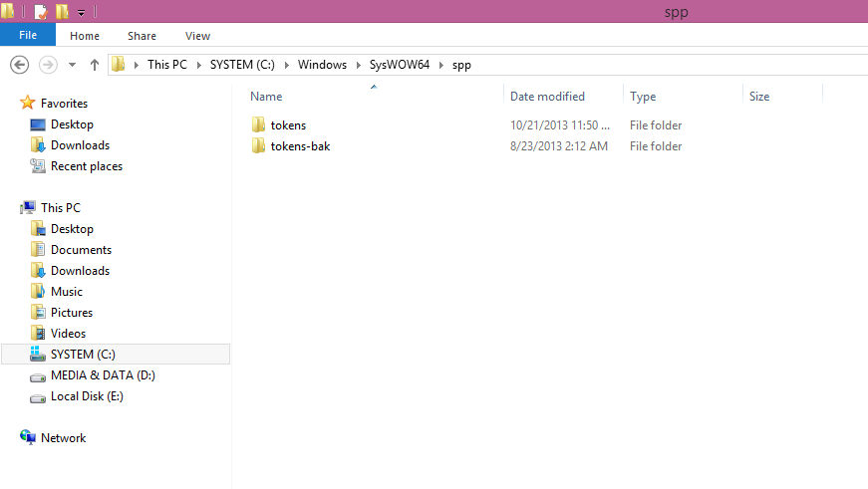Click the MEDIA & DATA (D:) drive icon
Screen dimensions: 868x489
point(38,377)
